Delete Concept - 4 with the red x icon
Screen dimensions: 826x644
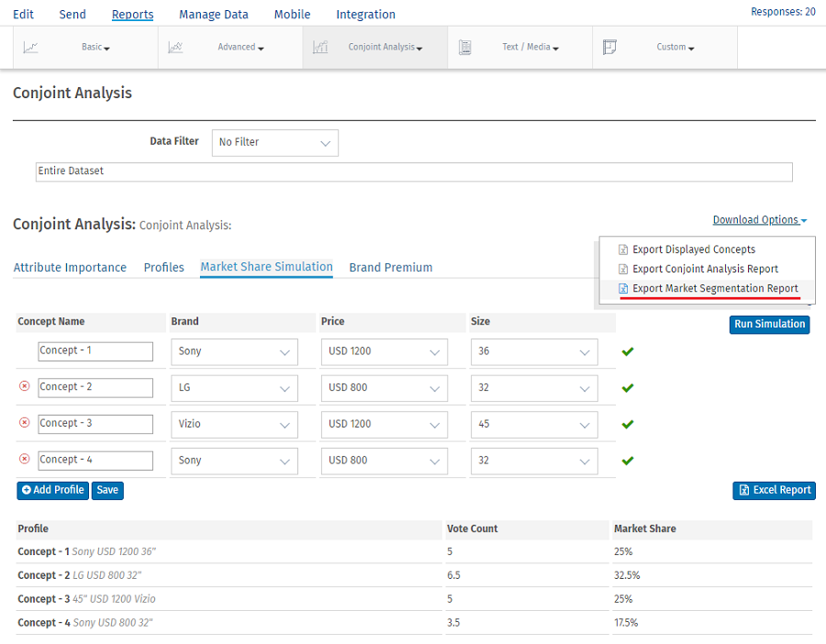pyautogui.click(x=25, y=460)
